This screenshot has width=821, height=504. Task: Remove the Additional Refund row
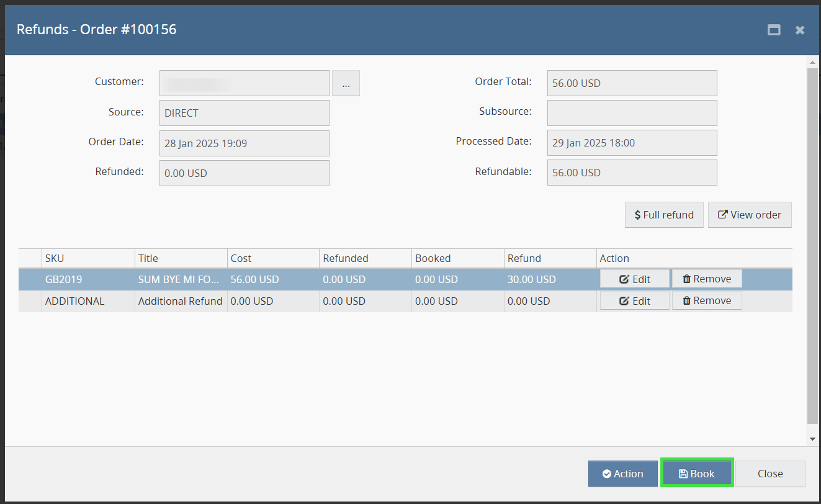707,301
